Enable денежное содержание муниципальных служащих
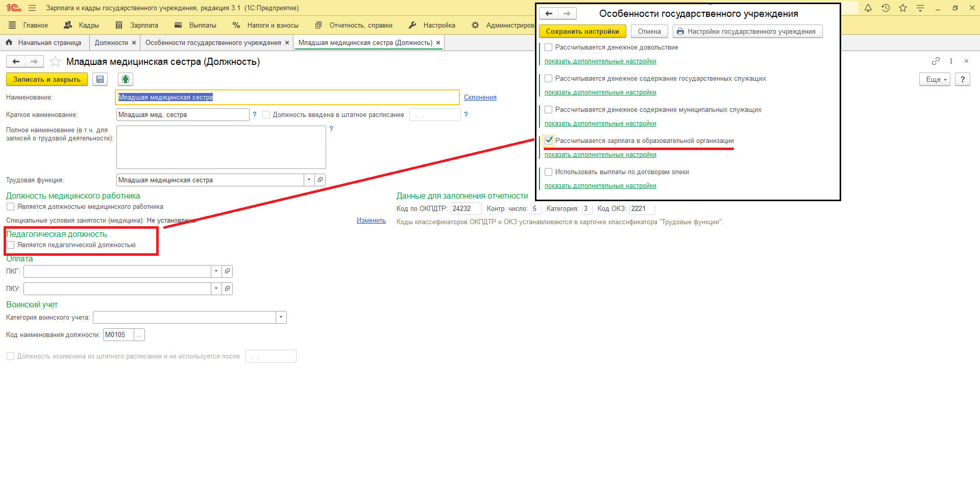 pos(549,110)
